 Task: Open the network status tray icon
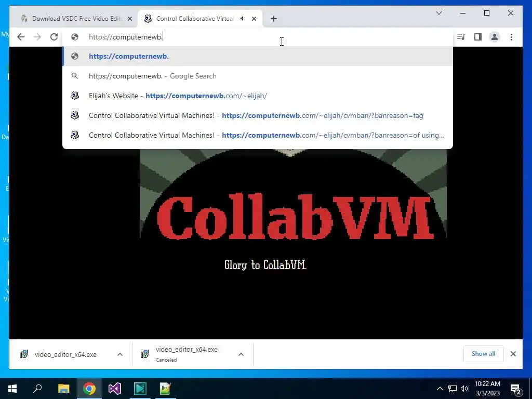click(453, 389)
